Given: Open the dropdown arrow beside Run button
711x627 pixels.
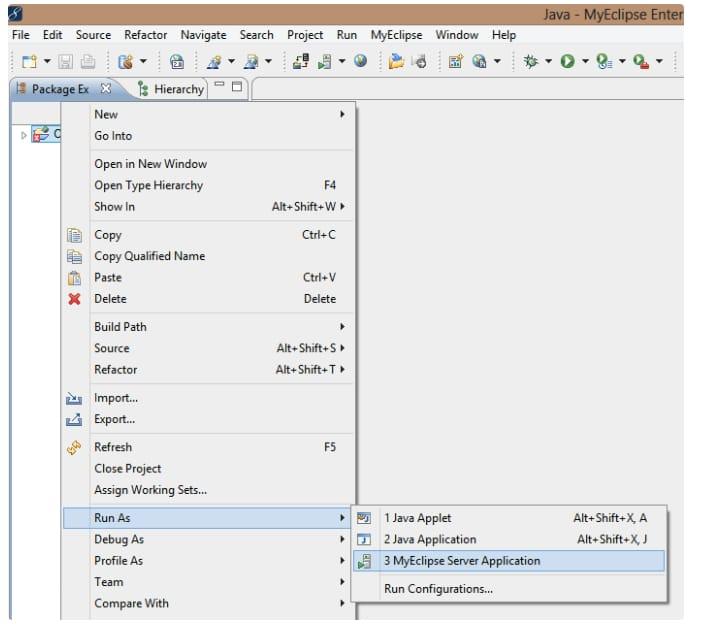Looking at the screenshot, I should click(584, 63).
